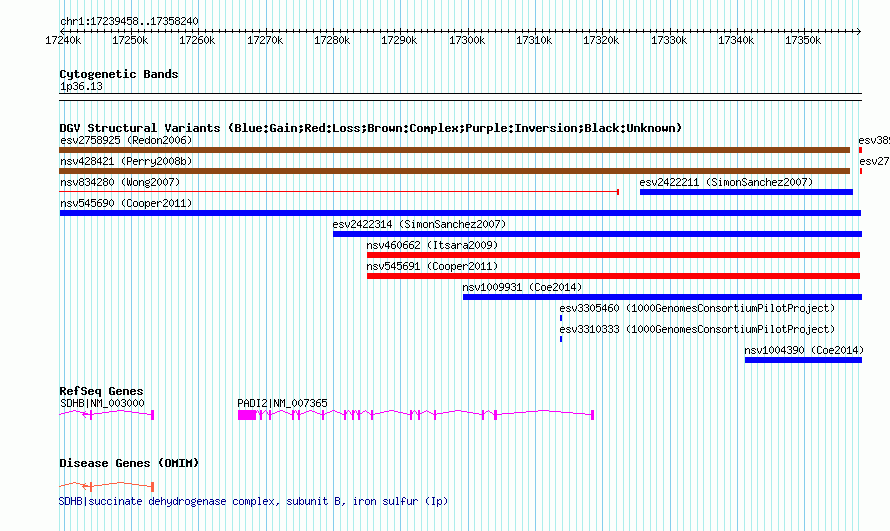Screen dimensions: 890x531
Task: Click the 17320k ruler label
Action: point(601,40)
